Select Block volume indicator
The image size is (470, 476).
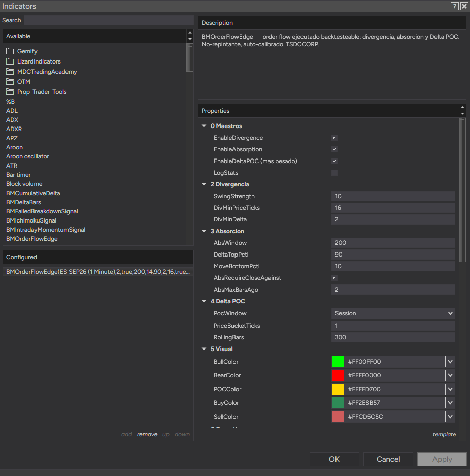pos(24,184)
